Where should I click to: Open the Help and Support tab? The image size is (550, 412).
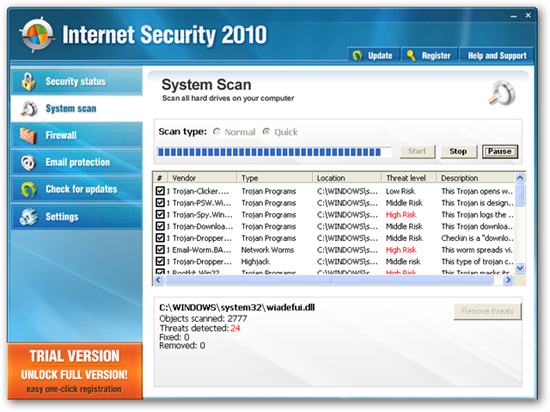pyautogui.click(x=497, y=55)
